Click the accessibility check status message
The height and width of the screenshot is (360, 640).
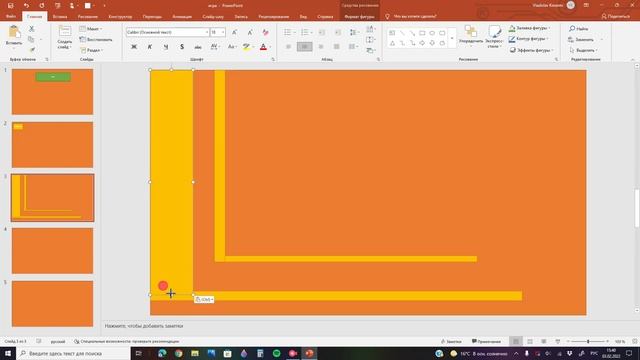(127, 341)
